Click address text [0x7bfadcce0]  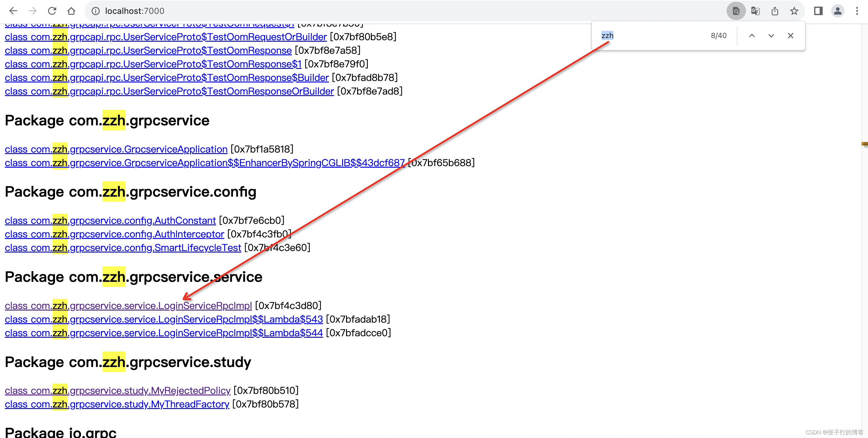(x=358, y=333)
